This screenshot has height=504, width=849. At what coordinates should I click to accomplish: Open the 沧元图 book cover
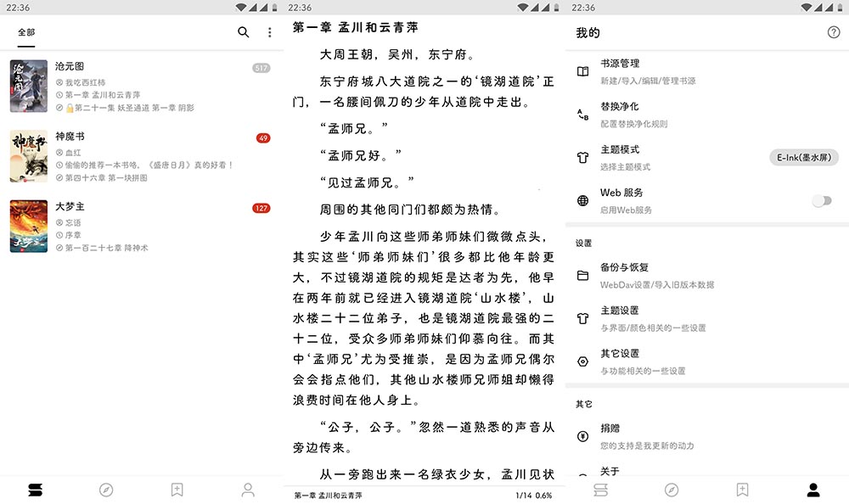(x=28, y=85)
